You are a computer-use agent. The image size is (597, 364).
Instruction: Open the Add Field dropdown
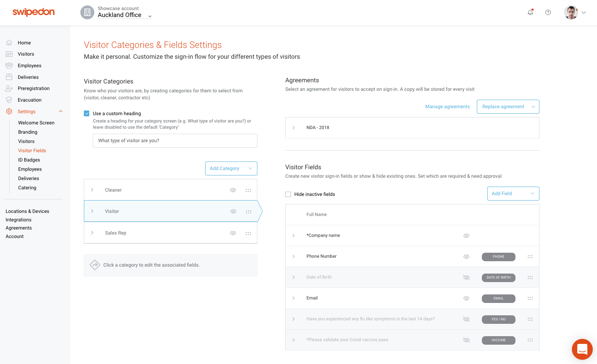(513, 194)
